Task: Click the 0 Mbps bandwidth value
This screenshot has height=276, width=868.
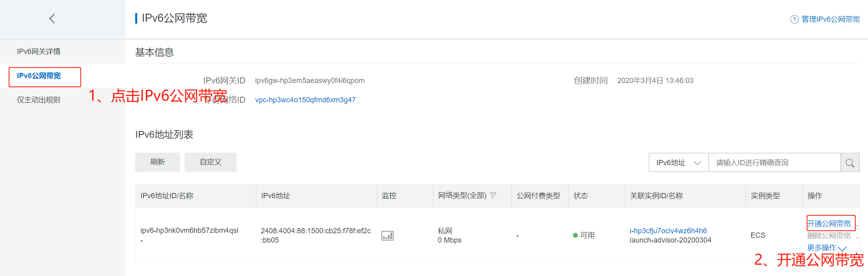Action: [449, 240]
